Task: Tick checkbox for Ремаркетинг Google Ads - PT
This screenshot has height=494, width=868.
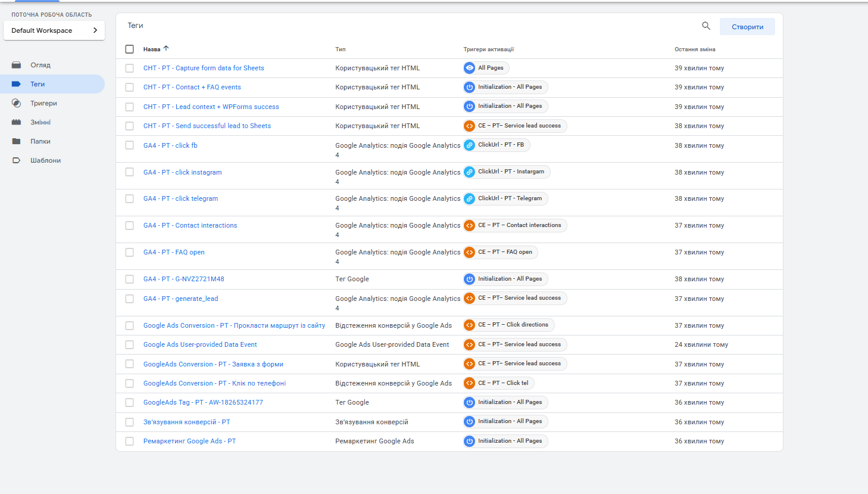Action: tap(129, 441)
